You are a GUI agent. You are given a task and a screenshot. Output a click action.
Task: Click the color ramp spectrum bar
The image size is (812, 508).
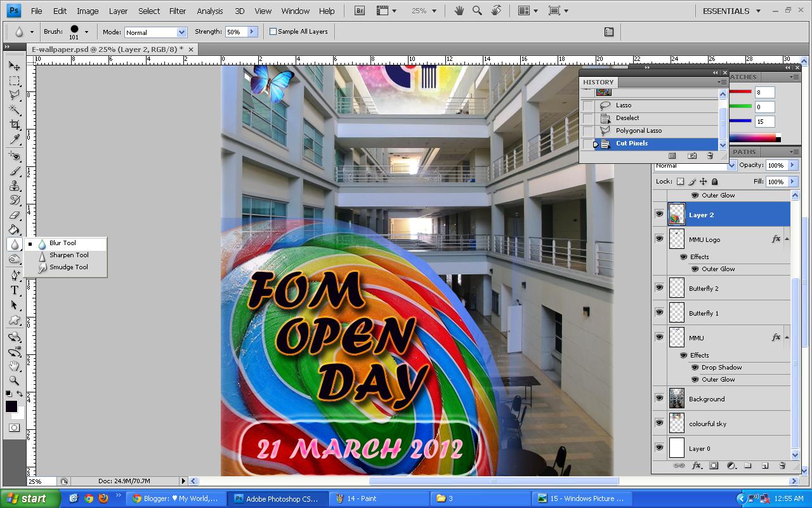752,138
